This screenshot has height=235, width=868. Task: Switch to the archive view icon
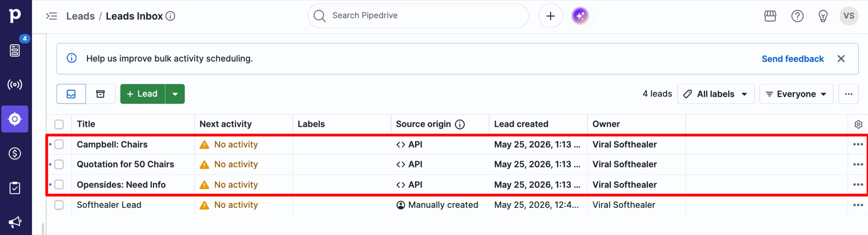tap(100, 94)
